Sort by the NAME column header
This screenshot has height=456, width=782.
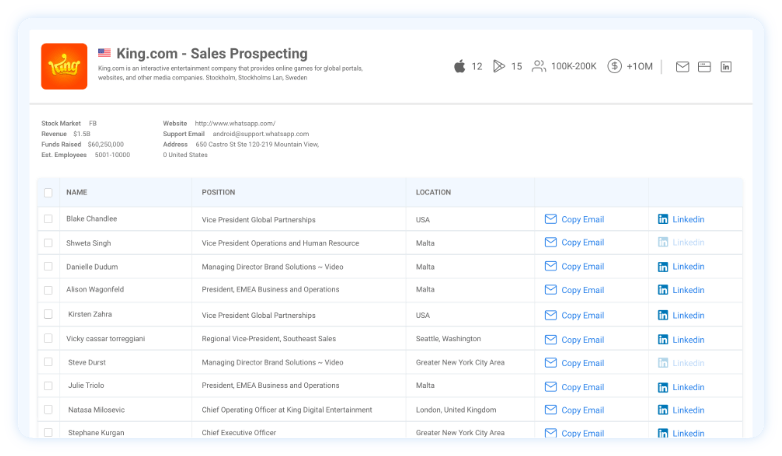[x=77, y=192]
